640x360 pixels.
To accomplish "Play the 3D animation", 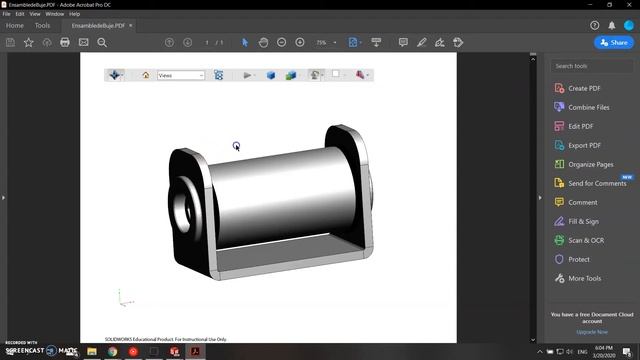I will click(x=247, y=75).
